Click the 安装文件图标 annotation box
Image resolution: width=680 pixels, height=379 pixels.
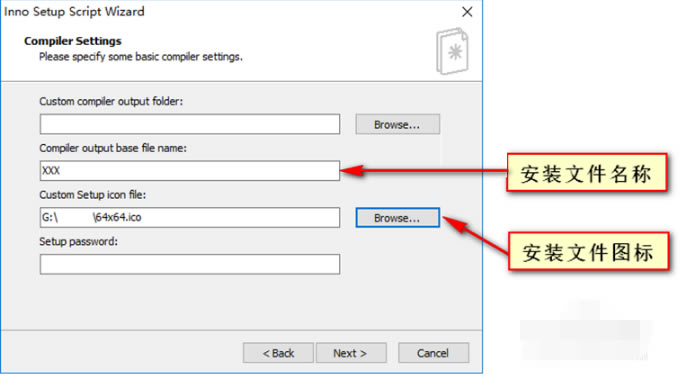click(x=588, y=252)
